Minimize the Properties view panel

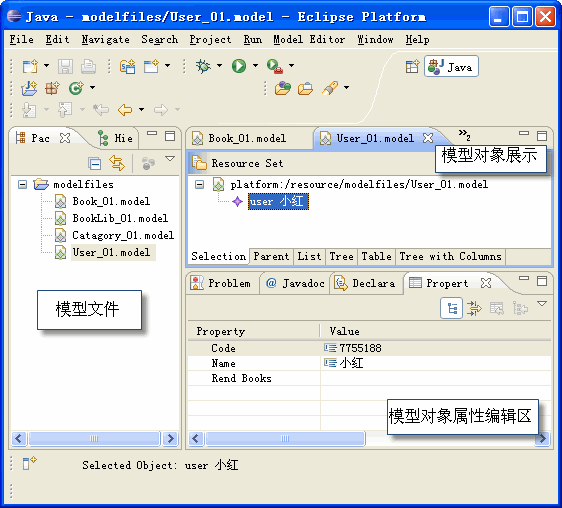(x=524, y=278)
